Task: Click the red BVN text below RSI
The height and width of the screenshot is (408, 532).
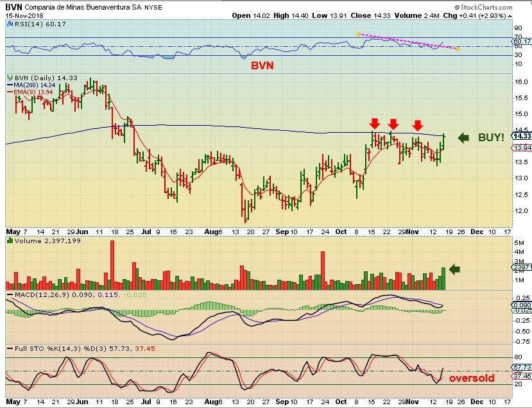Action: tap(262, 65)
